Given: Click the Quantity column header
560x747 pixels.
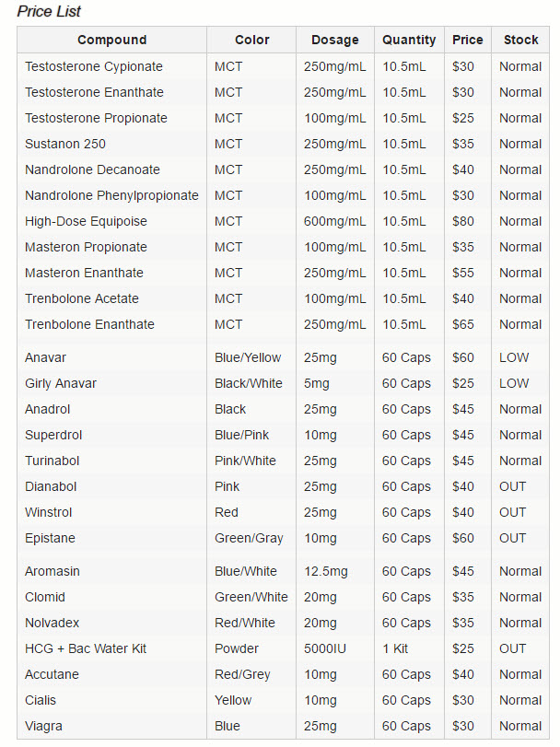Looking at the screenshot, I should (409, 40).
